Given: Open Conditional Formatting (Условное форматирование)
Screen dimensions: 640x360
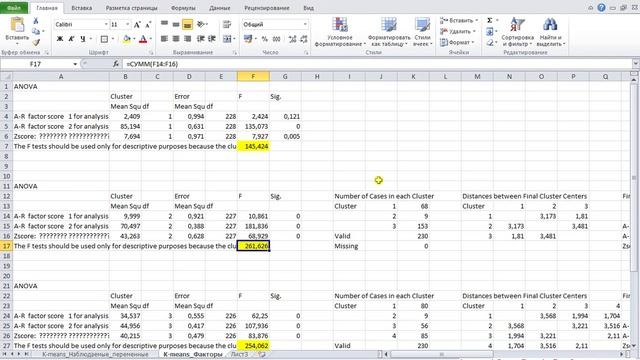Looking at the screenshot, I should [x=340, y=32].
